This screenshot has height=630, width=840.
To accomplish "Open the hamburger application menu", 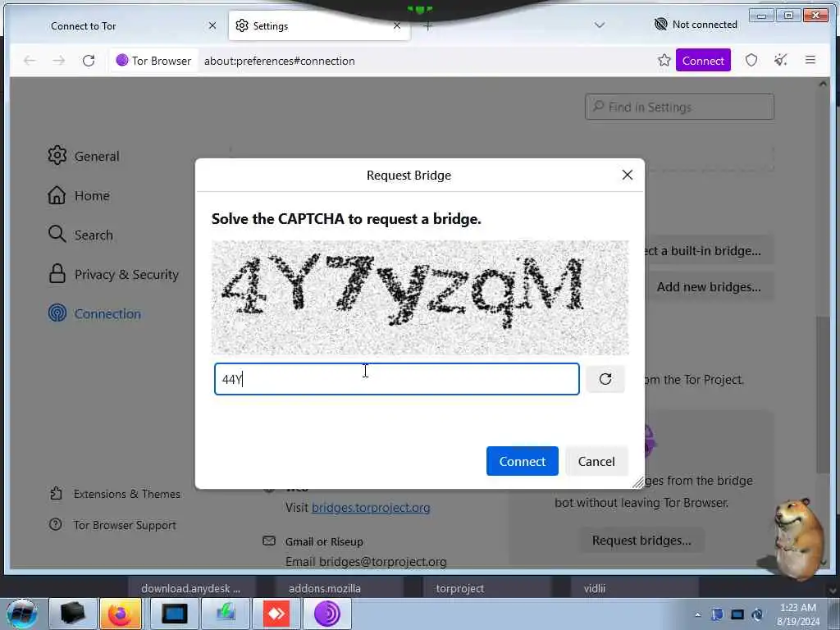I will [810, 61].
